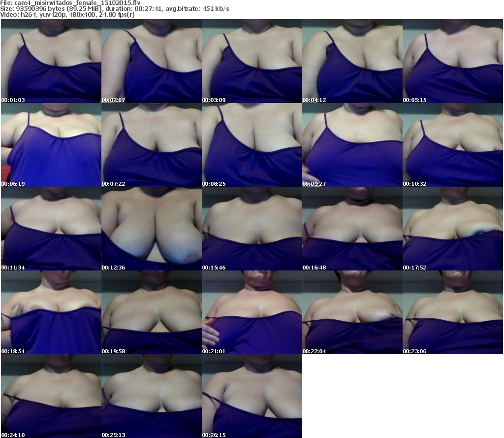Select the thumbnail stamped 00:09:27

click(x=352, y=145)
